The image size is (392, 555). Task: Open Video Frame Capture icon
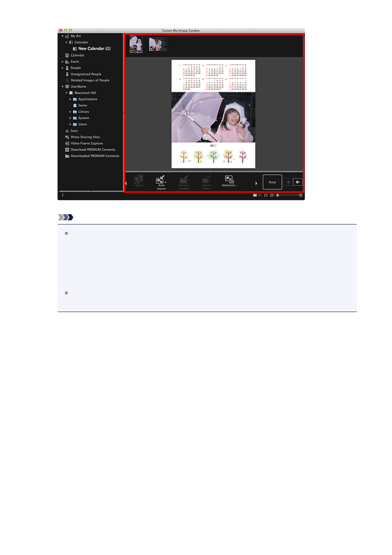point(67,143)
